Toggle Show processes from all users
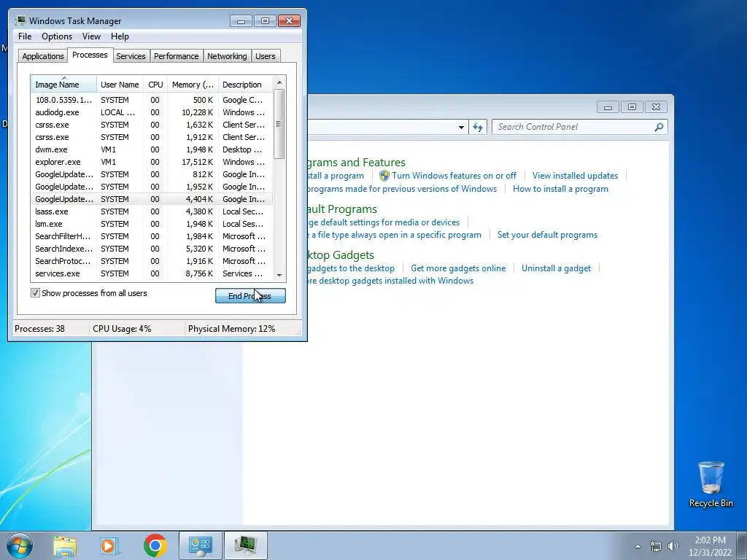The height and width of the screenshot is (560, 747). coord(35,293)
